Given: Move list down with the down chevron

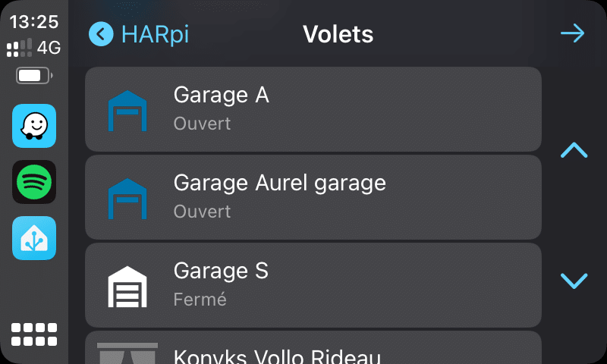Looking at the screenshot, I should click(x=574, y=281).
